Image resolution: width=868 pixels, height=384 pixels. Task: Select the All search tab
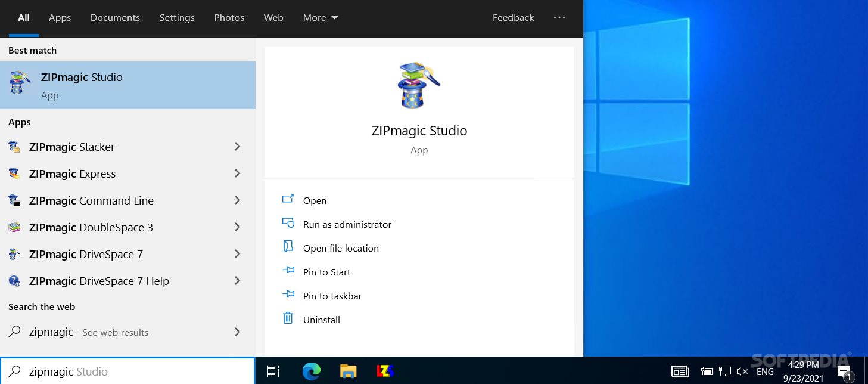click(24, 18)
